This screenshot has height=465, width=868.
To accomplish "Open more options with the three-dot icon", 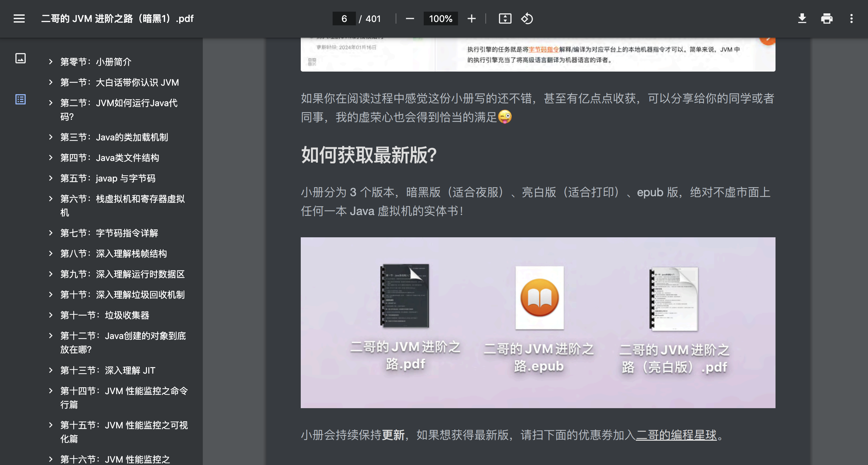I will tap(852, 19).
